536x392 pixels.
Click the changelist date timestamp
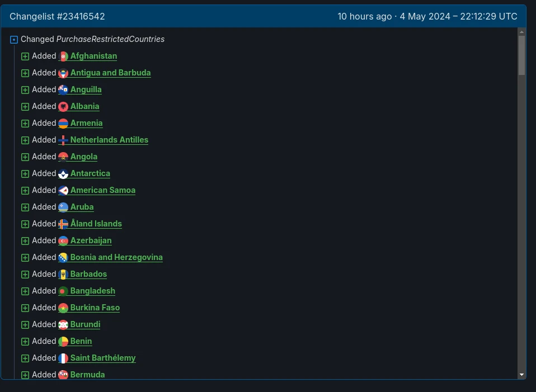(427, 16)
